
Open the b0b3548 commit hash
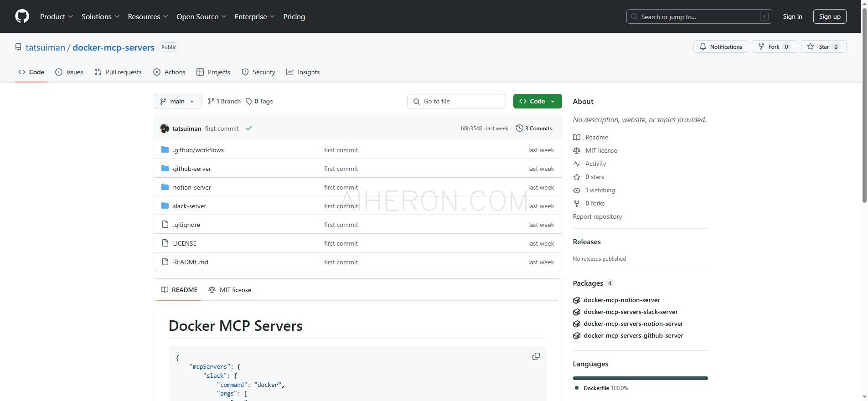click(x=471, y=129)
